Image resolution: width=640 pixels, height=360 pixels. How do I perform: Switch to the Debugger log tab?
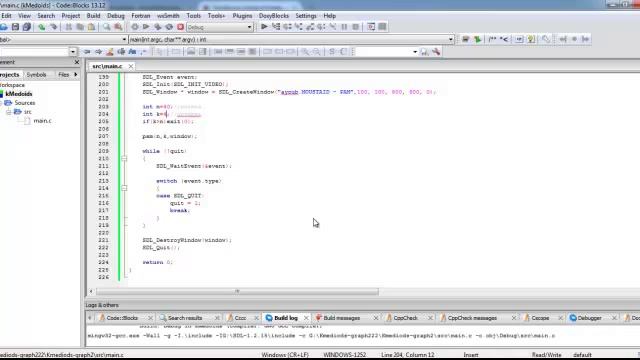(x=589, y=318)
